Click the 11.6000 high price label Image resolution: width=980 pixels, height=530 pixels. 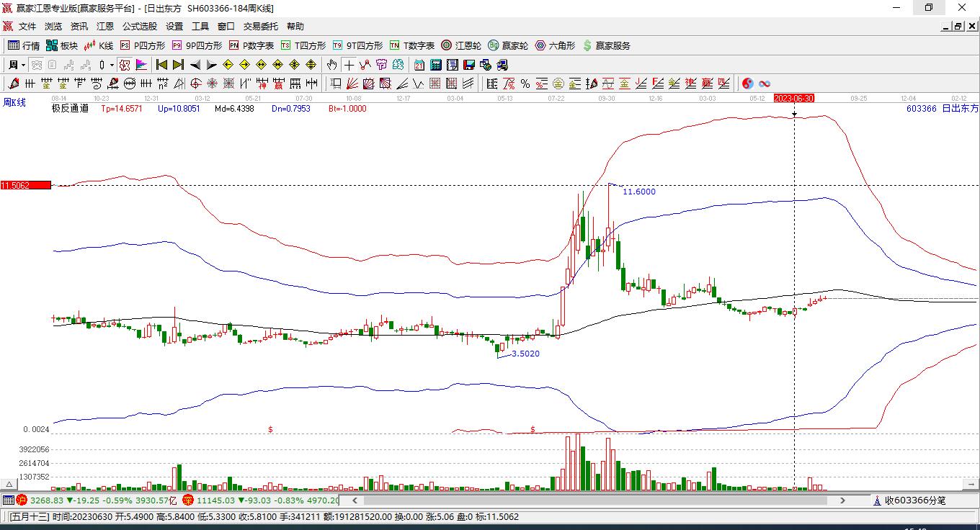639,192
